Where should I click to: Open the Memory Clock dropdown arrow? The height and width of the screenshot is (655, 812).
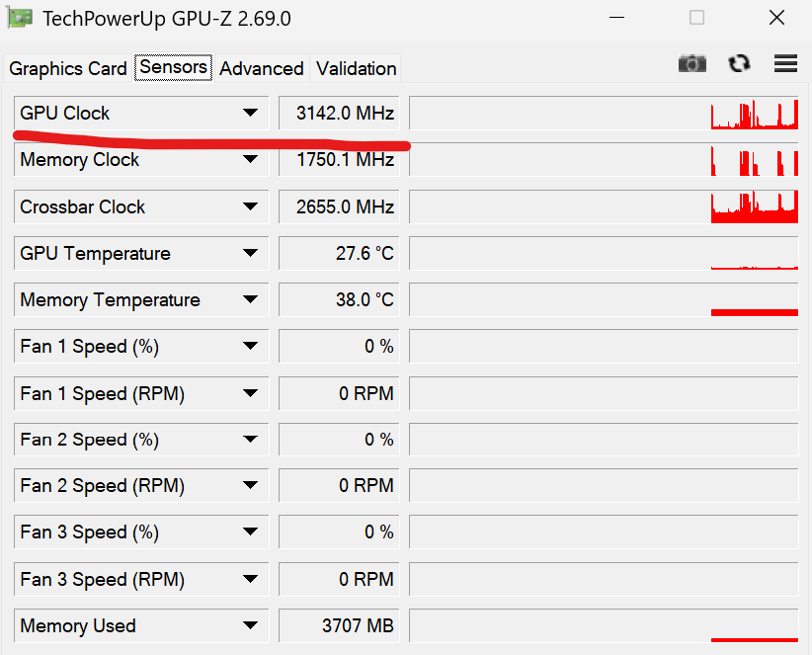tap(250, 160)
